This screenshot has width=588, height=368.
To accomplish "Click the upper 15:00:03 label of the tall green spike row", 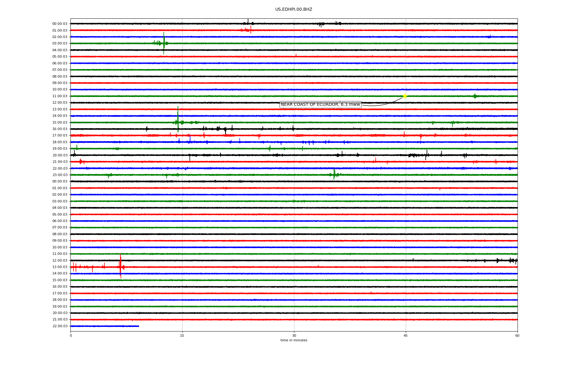I will pos(60,123).
